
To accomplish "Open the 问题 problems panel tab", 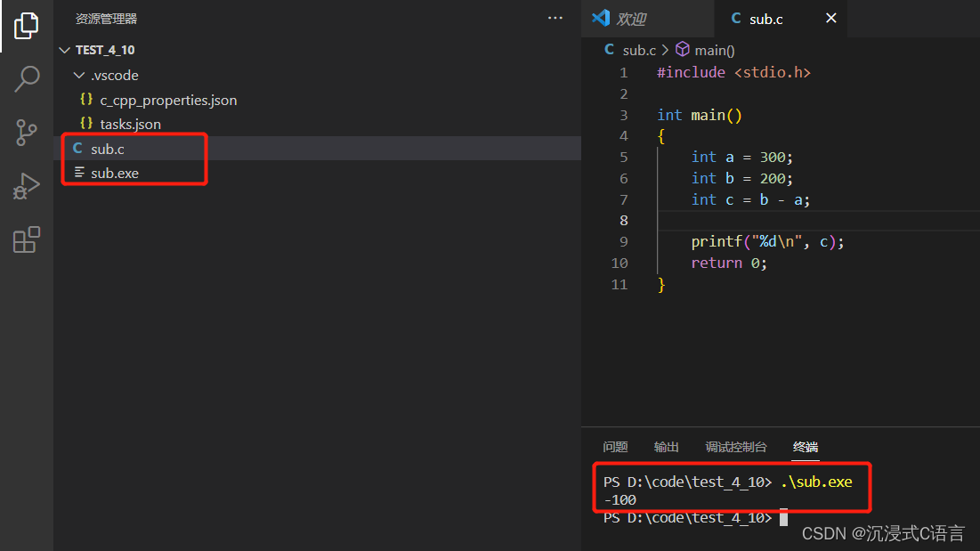I will click(x=615, y=447).
